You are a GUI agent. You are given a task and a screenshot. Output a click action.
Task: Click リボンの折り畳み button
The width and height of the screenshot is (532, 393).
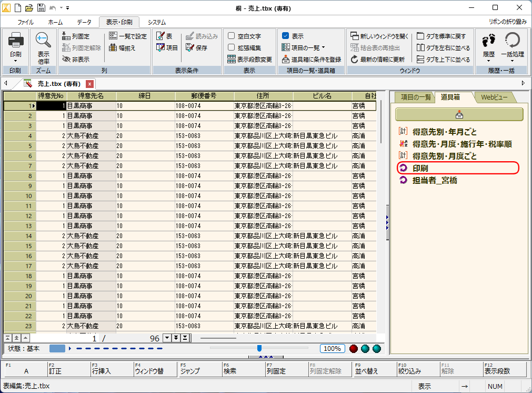507,22
